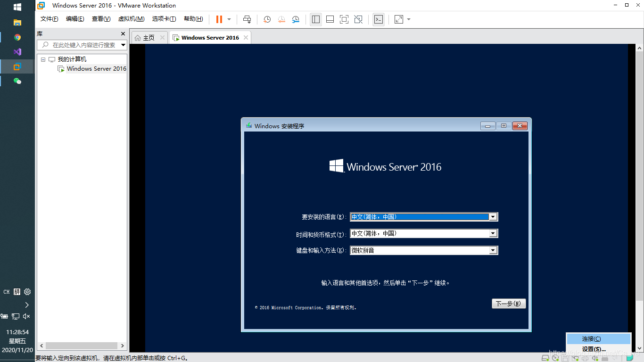Click the hard disk status bar icon
The height and width of the screenshot is (362, 644).
tap(545, 358)
